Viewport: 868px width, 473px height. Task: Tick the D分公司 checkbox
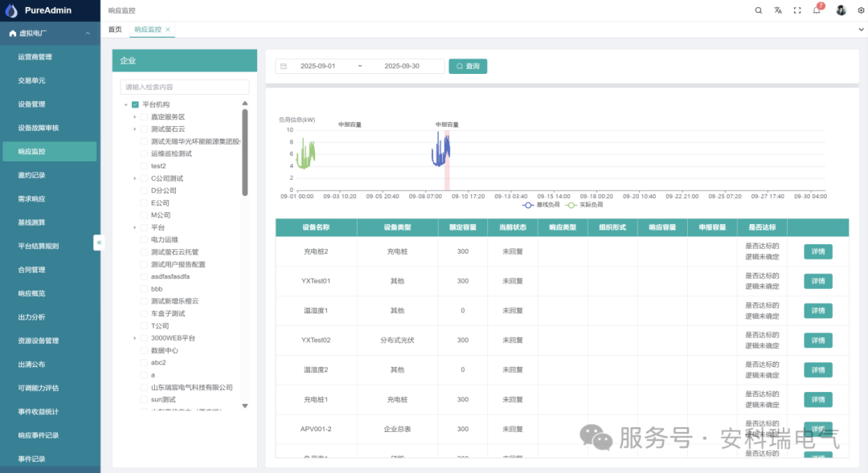144,191
